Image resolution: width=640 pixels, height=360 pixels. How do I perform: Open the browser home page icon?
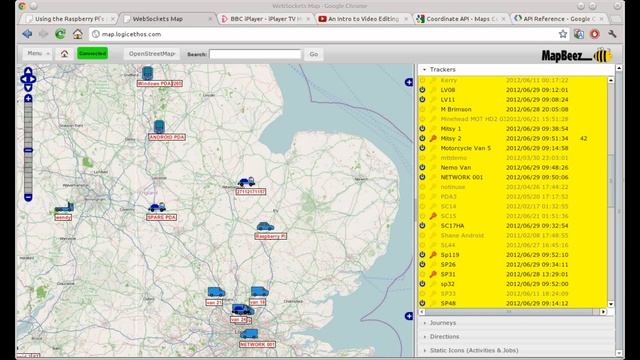pyautogui.click(x=78, y=34)
